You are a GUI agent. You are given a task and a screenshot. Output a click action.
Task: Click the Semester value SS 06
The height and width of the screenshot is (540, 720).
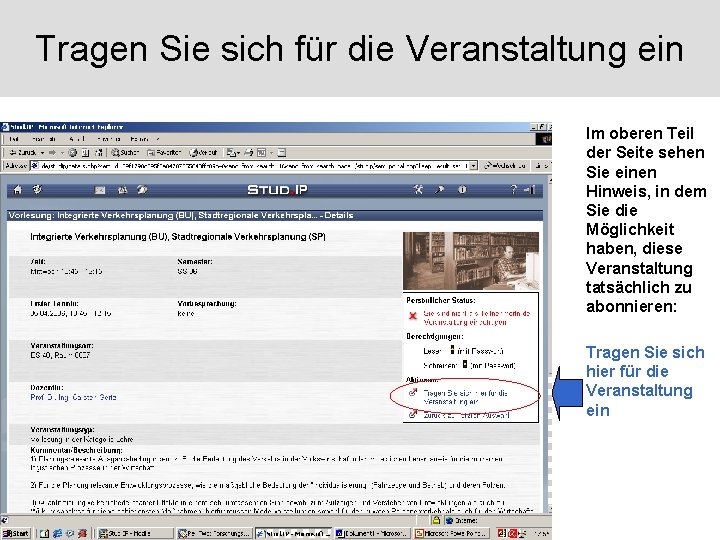pos(187,271)
